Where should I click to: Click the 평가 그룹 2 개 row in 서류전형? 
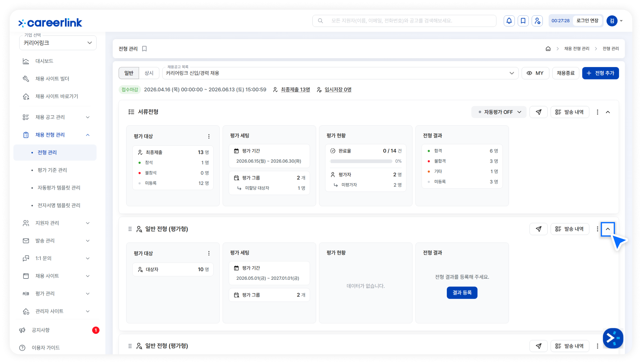coord(269,178)
